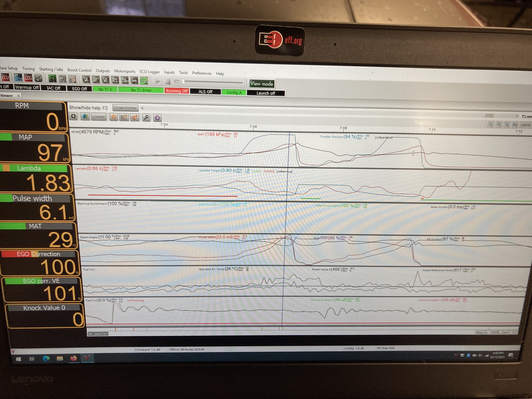Click the right chevron next to Time

[x=517, y=116]
